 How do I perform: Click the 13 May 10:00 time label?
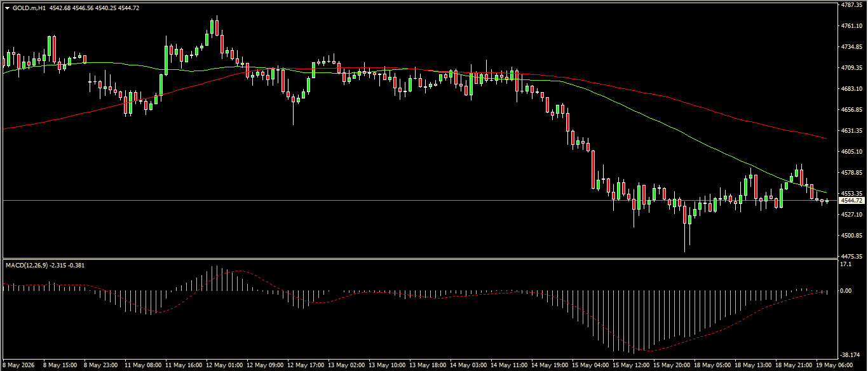[387, 366]
